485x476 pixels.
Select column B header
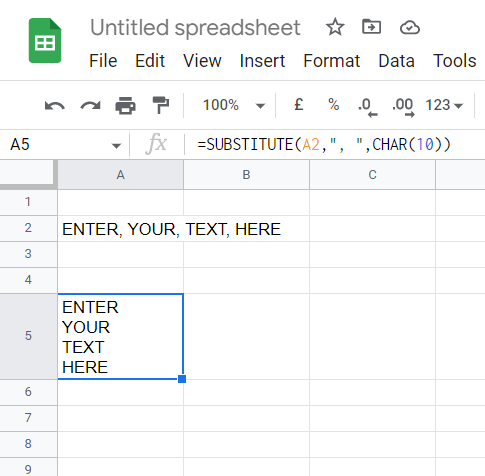[246, 175]
